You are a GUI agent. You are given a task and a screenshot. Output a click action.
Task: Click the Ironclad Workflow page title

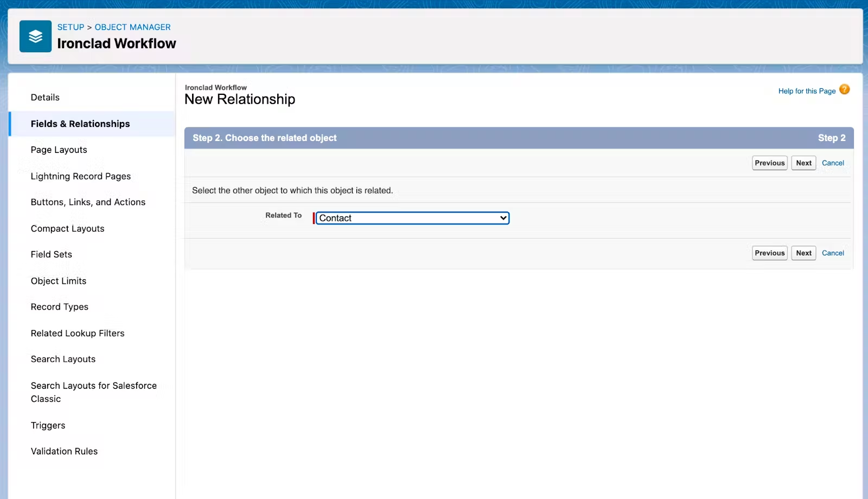[117, 43]
